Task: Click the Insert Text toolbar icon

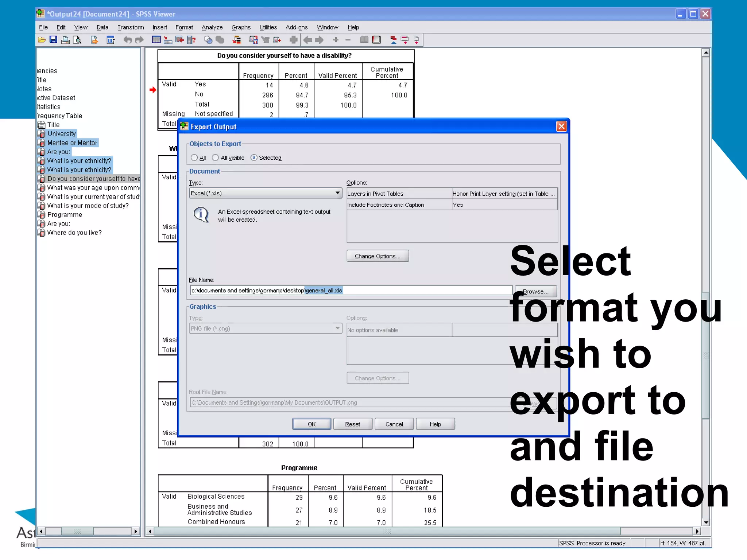Action: pos(416,40)
